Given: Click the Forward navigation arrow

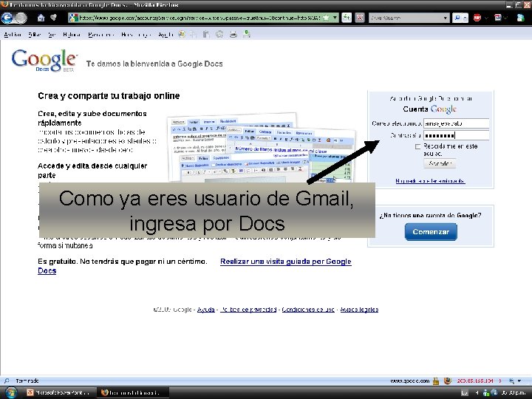Looking at the screenshot, I should tap(21, 18).
